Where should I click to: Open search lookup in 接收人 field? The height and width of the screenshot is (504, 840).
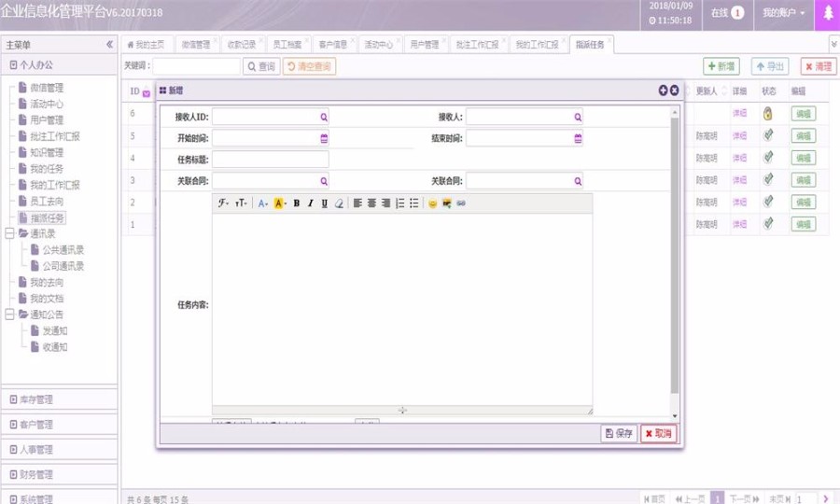point(578,117)
